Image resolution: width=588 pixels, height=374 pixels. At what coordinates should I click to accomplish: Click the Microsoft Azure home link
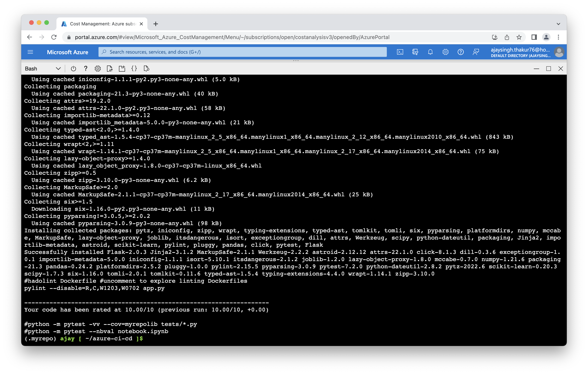click(67, 52)
